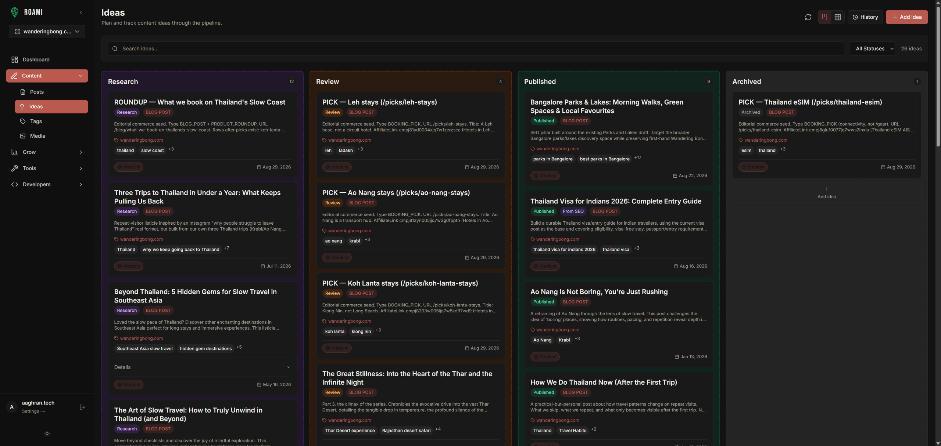Screen dimensions: 941x446
Task: Click the user avatar letter A
Action: pyautogui.click(x=11, y=407)
